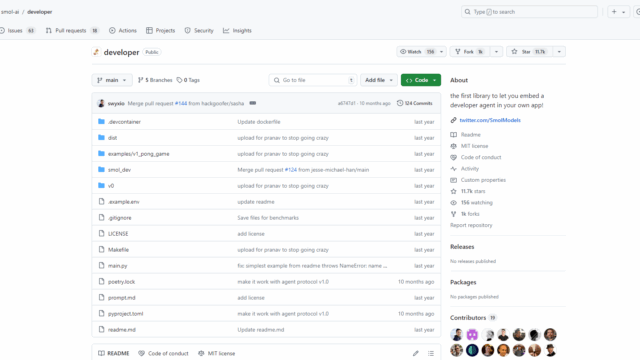Image resolution: width=640 pixels, height=360 pixels.
Task: Focus the Go to file search field
Action: (313, 80)
